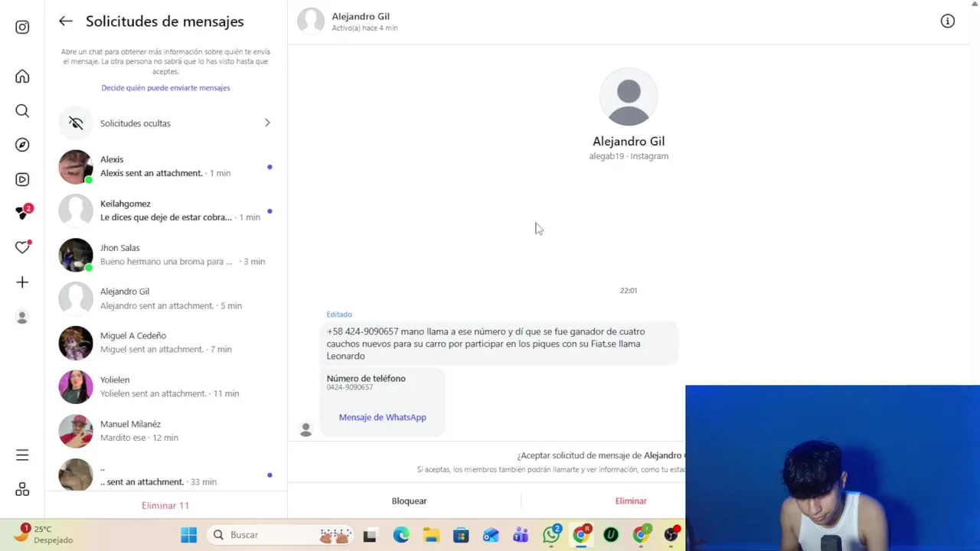Image resolution: width=980 pixels, height=551 pixels.
Task: Open Microsoft Store in taskbar
Action: (461, 535)
